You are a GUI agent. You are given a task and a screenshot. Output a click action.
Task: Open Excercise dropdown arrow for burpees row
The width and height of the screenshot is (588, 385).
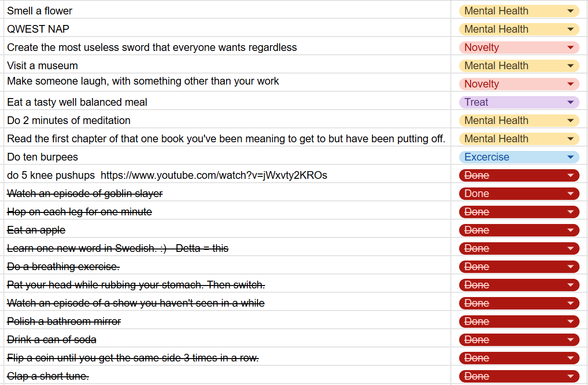coord(571,157)
